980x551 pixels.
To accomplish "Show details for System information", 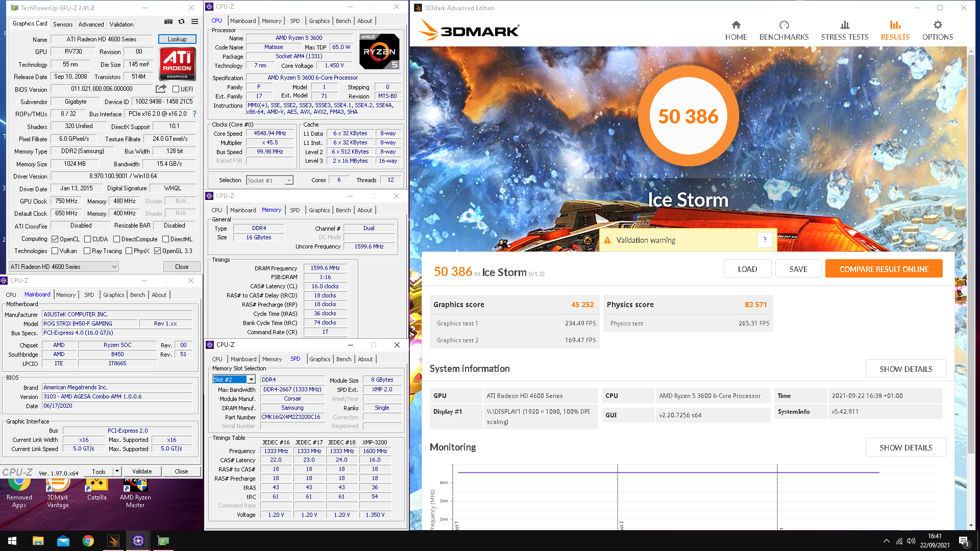I will pos(905,368).
